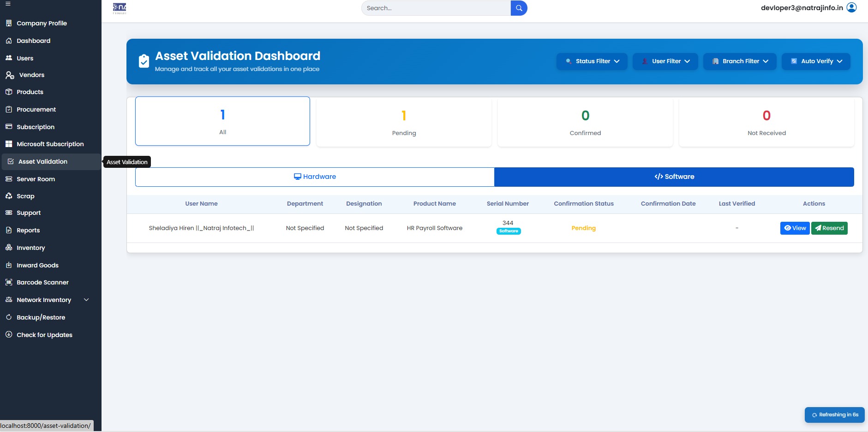Click Resend button for HR Payroll Software
The height and width of the screenshot is (432, 868).
coord(829,228)
